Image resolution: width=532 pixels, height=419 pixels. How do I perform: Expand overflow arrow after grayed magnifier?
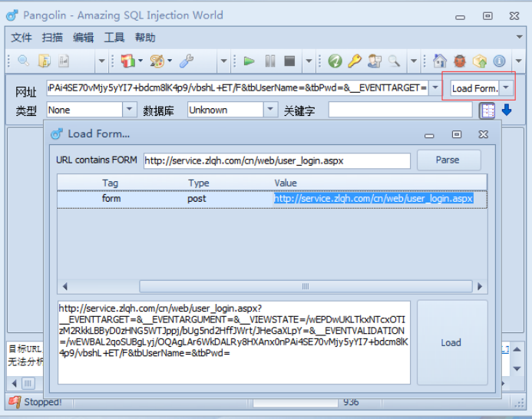pyautogui.click(x=414, y=61)
